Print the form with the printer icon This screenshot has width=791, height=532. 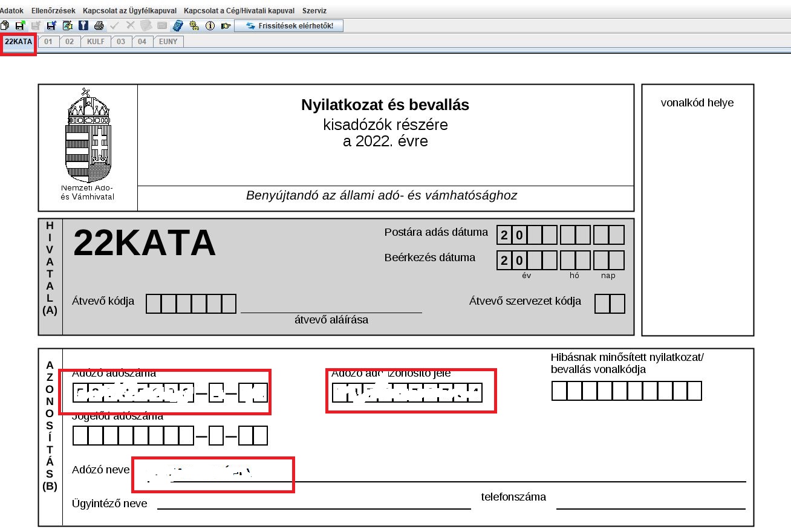click(x=99, y=25)
